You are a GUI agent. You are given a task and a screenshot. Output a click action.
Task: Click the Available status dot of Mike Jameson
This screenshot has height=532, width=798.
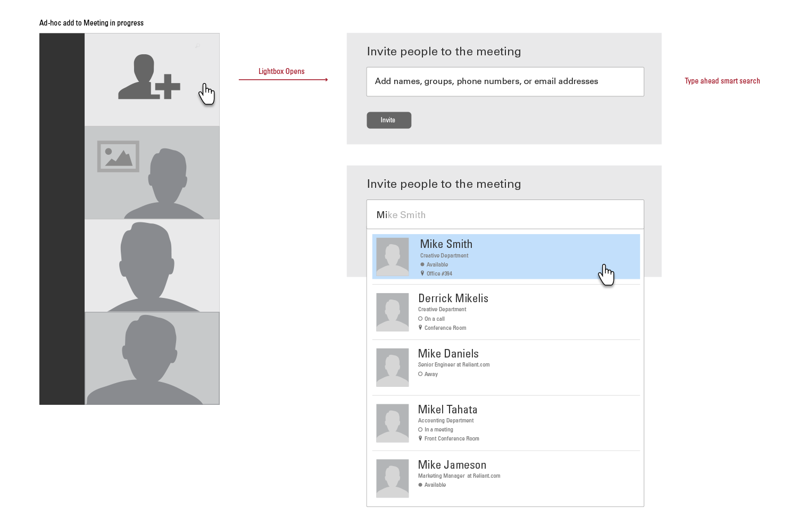[x=420, y=485]
